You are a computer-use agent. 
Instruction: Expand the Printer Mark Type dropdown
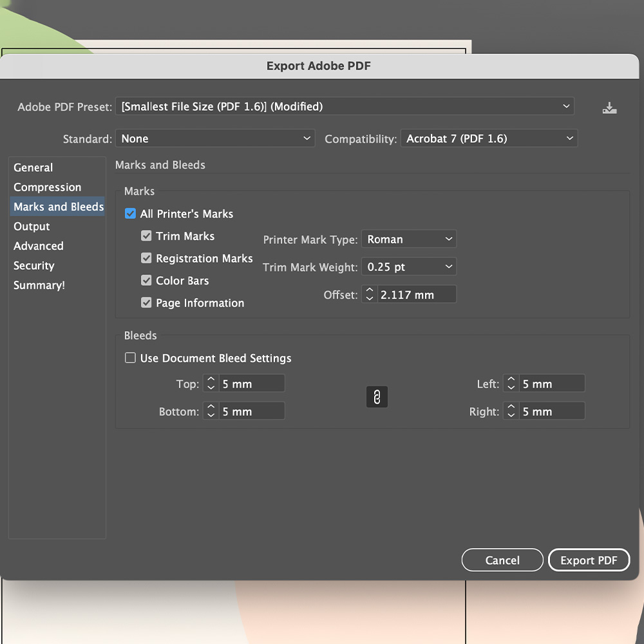[x=409, y=239]
